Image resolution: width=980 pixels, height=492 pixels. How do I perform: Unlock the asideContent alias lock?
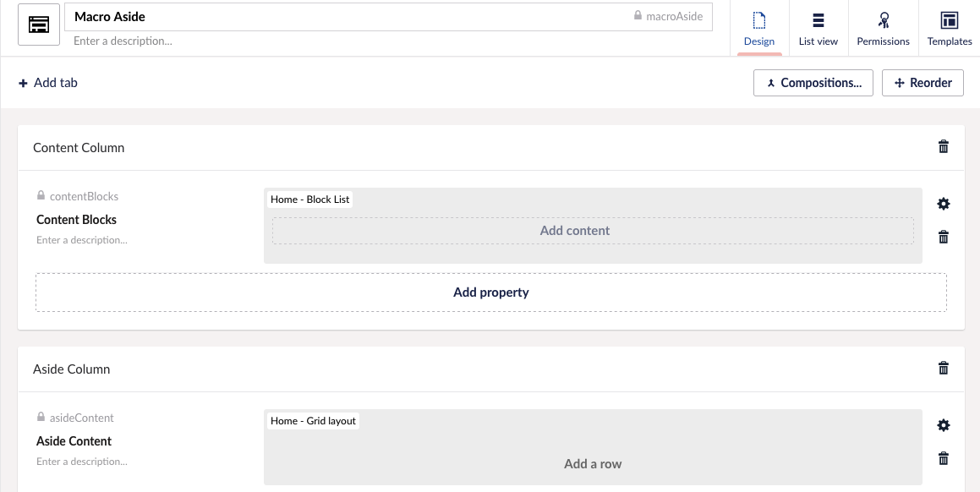coord(41,418)
